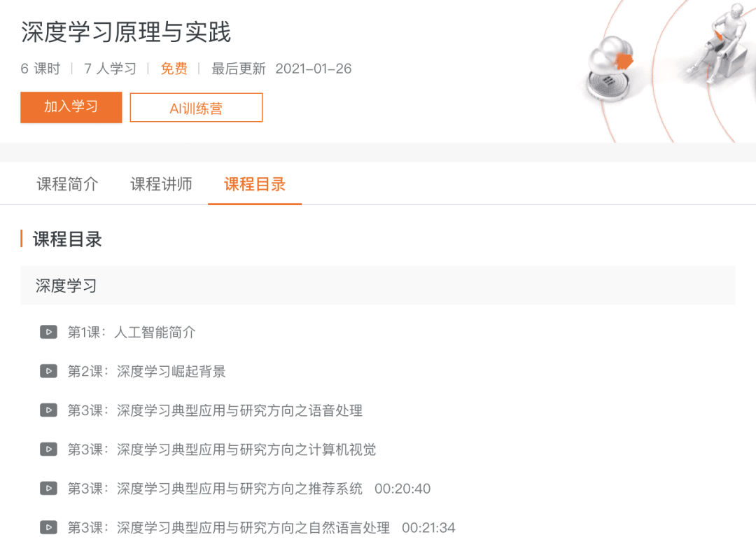Click play icon for 计算机视觉 lesson

48,449
